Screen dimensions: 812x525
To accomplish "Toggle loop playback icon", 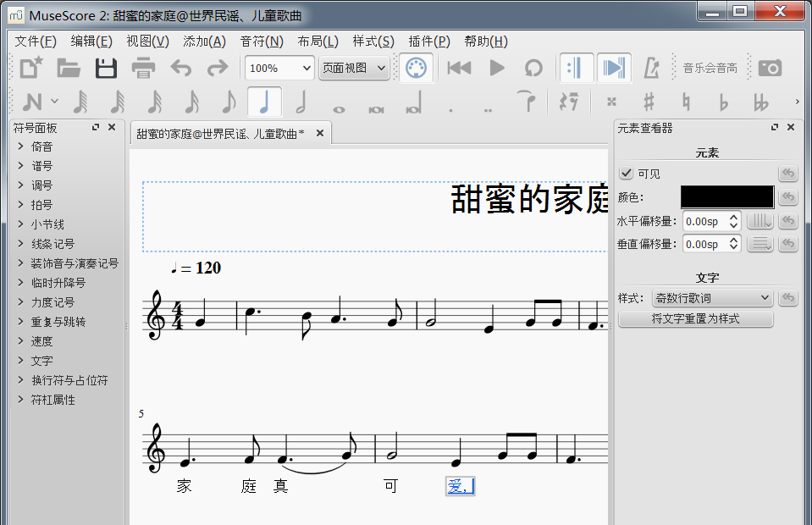I will pos(533,69).
